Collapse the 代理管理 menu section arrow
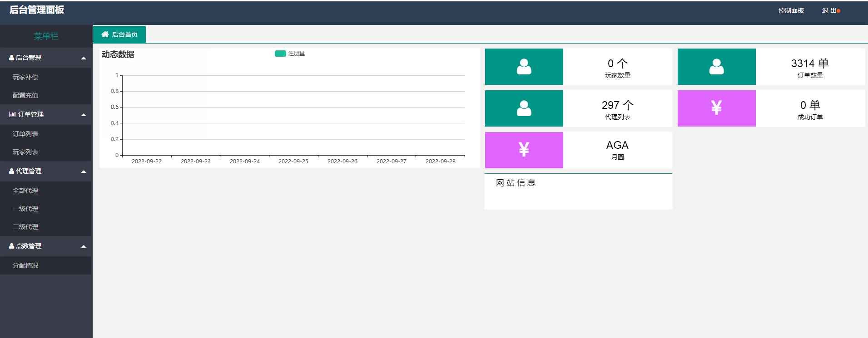This screenshot has height=338, width=868. pyautogui.click(x=84, y=171)
